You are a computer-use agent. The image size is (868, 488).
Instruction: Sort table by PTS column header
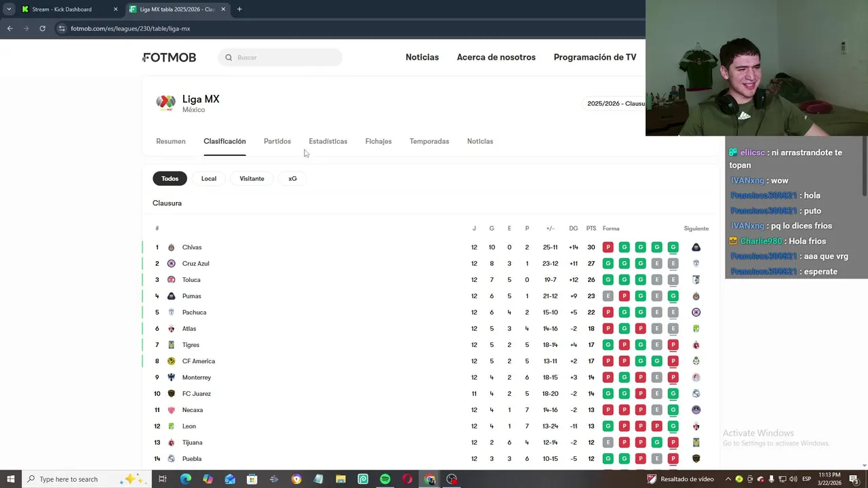(591, 228)
